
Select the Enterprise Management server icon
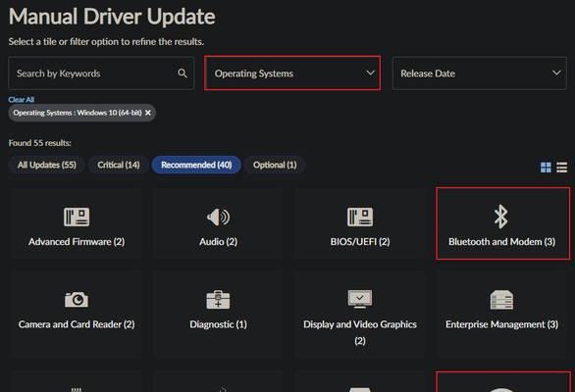pyautogui.click(x=501, y=300)
